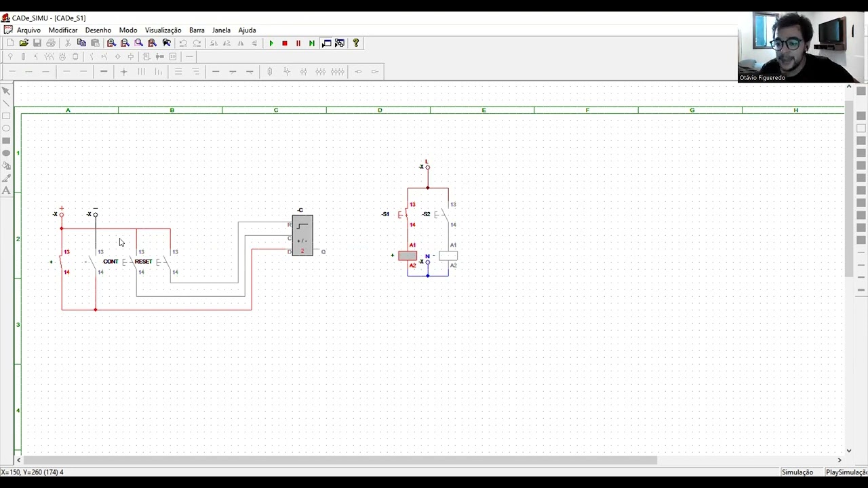Select the line drawing tool
The image size is (868, 488).
point(6,103)
